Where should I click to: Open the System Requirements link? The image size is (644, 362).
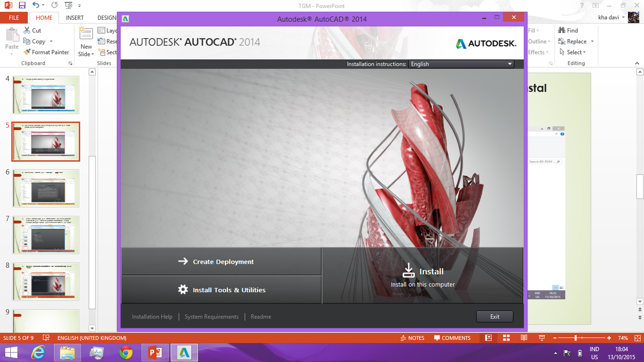point(211,317)
